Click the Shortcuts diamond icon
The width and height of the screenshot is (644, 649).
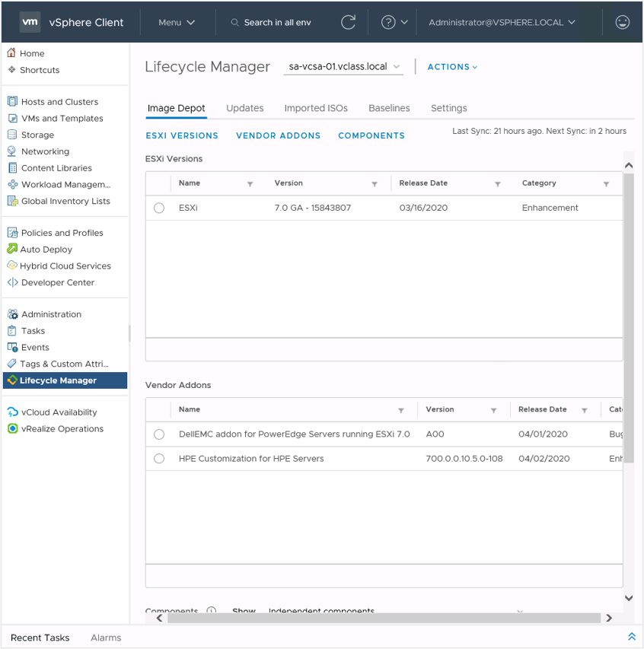pos(12,69)
